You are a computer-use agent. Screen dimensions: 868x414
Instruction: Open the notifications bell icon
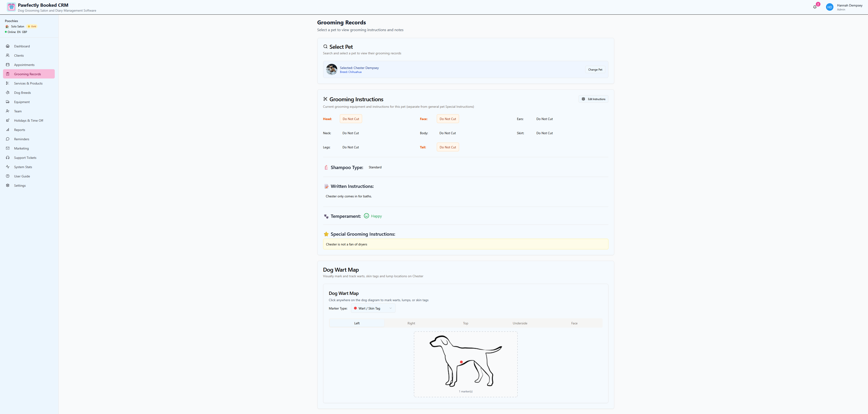point(815,7)
